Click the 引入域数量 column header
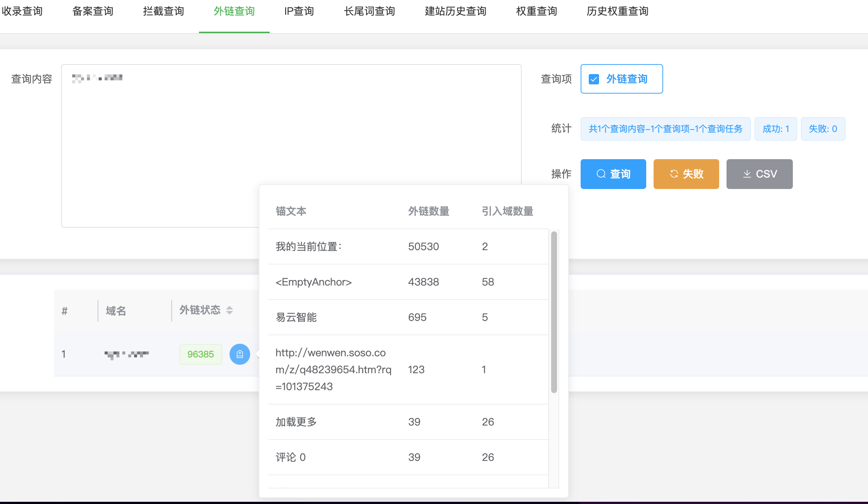 (508, 211)
